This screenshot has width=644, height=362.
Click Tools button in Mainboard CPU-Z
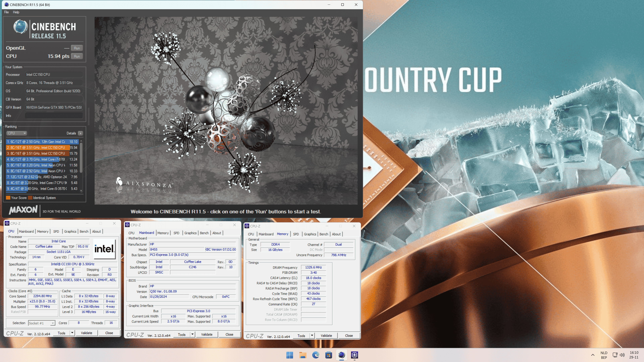[182, 335]
